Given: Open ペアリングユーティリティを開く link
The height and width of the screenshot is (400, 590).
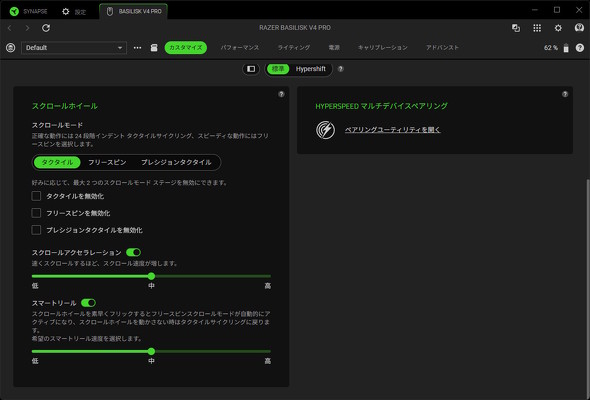Looking at the screenshot, I should pos(393,130).
